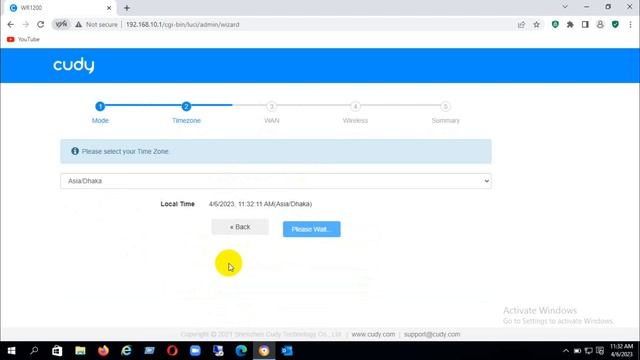Close the WR1200 tab
This screenshot has width=640, height=360.
pyautogui.click(x=109, y=8)
